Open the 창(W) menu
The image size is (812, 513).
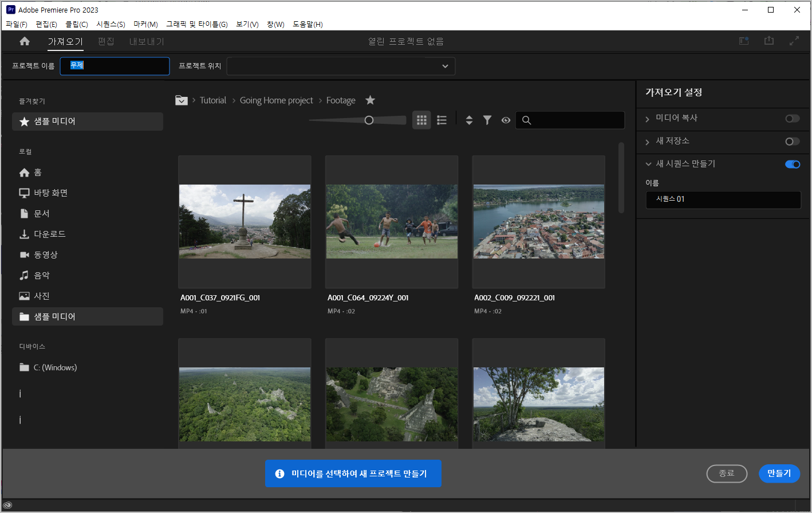(275, 25)
